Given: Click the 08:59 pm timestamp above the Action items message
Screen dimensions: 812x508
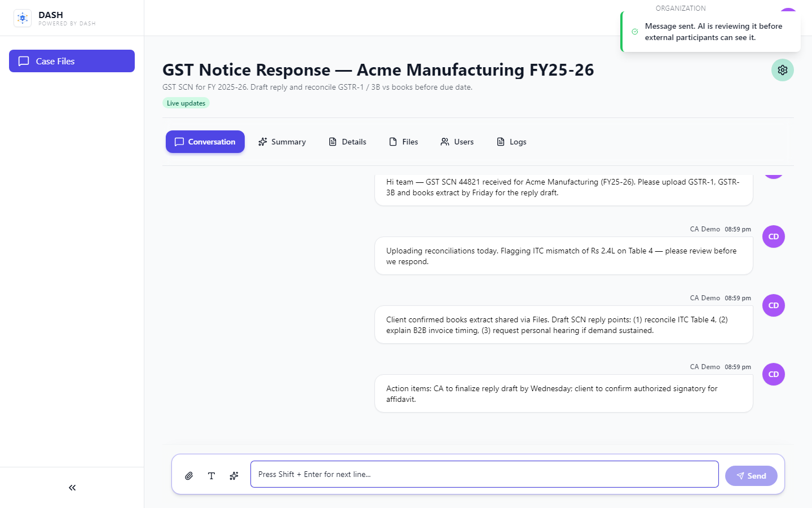Looking at the screenshot, I should click(x=738, y=367).
